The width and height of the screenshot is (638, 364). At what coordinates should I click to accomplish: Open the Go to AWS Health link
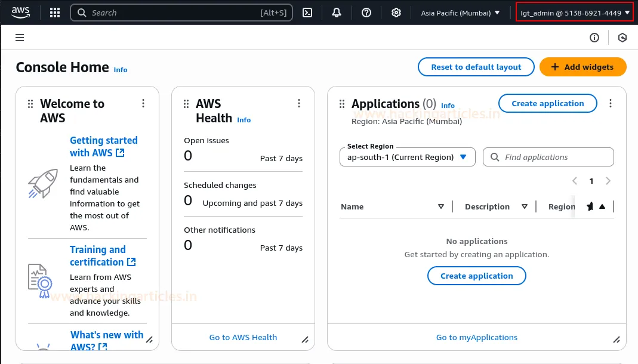[x=243, y=337]
